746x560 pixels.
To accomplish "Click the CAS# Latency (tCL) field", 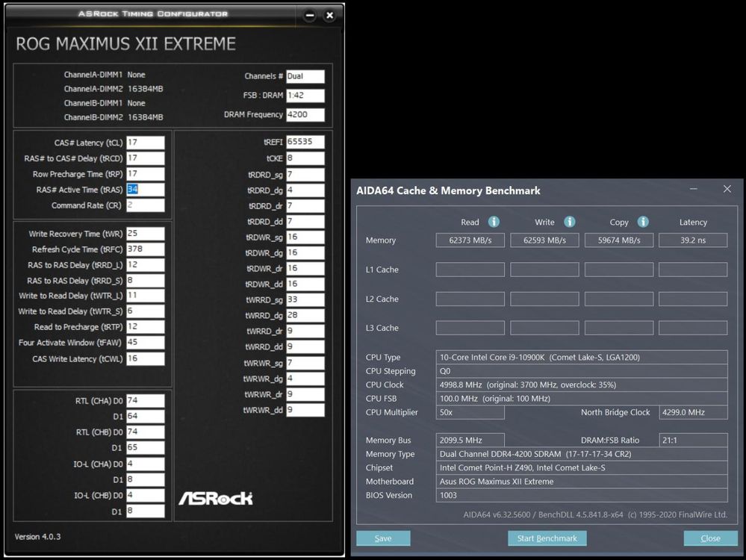I will 146,143.
